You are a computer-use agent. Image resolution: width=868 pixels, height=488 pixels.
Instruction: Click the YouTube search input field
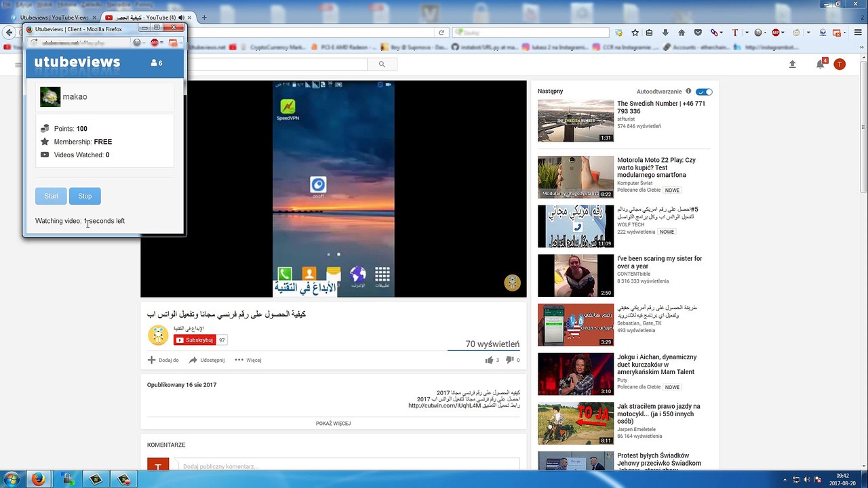[x=277, y=64]
